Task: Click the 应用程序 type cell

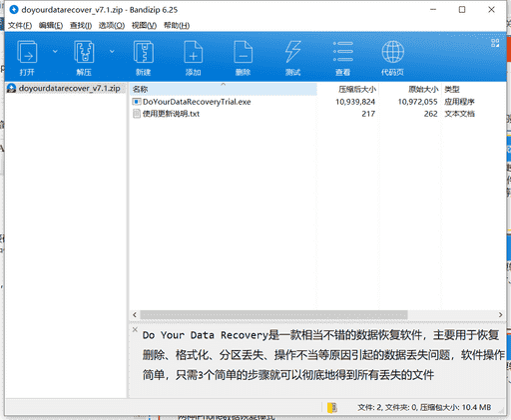Action: point(459,102)
